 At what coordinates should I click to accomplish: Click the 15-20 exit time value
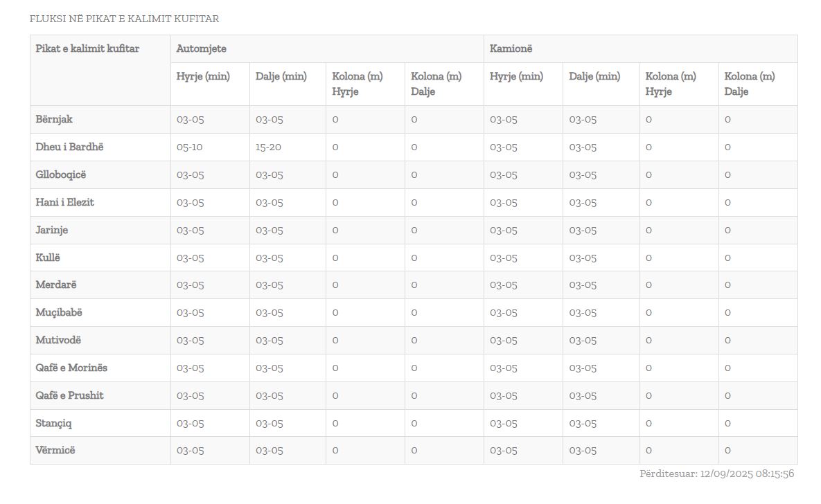pyautogui.click(x=268, y=147)
